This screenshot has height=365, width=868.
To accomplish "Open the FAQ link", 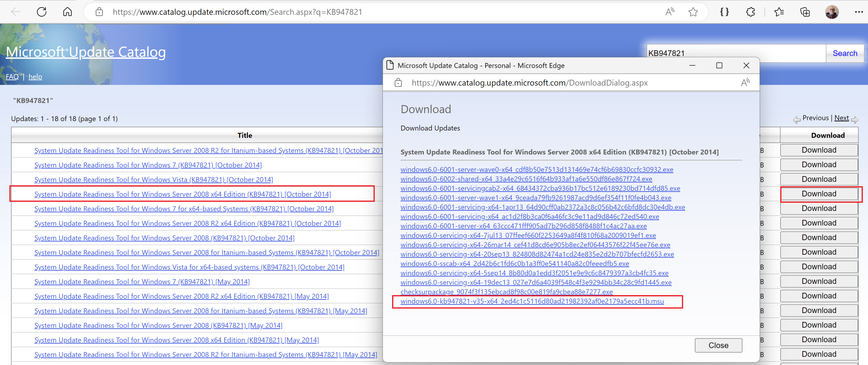I will coord(12,77).
